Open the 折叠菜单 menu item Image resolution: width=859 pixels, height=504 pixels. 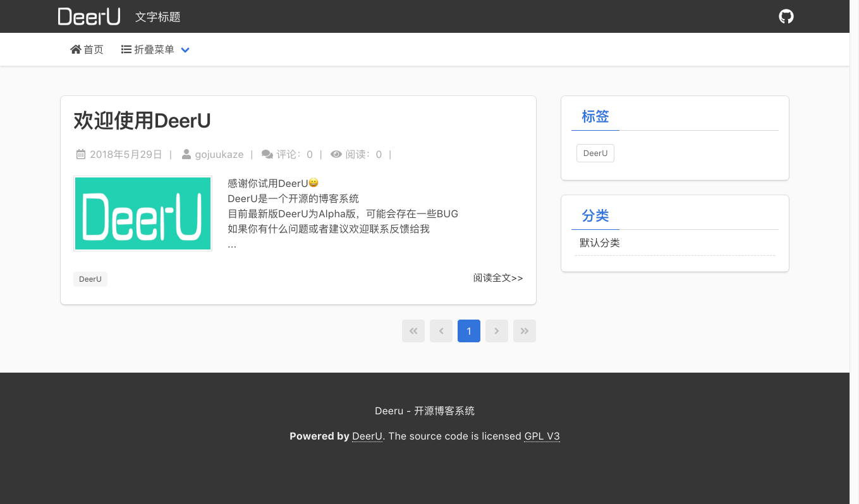(x=155, y=49)
